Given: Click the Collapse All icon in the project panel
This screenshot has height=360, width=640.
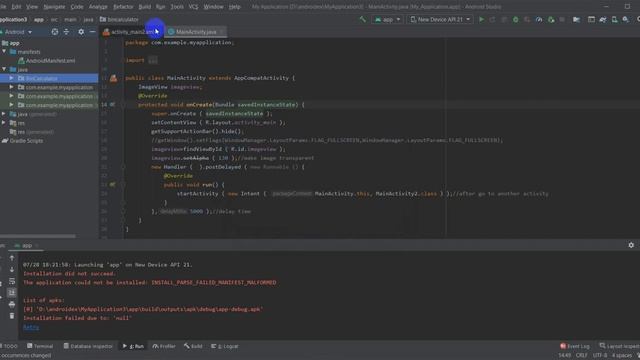Looking at the screenshot, I should [x=66, y=31].
